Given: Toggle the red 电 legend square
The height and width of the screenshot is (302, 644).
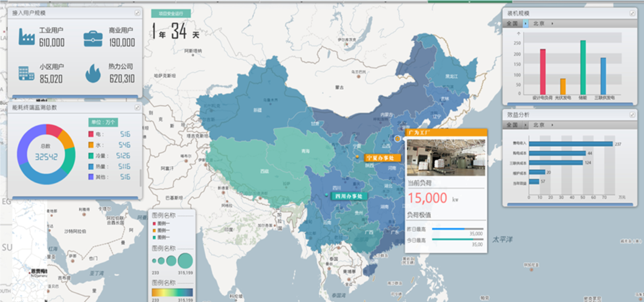Looking at the screenshot, I should (91, 134).
